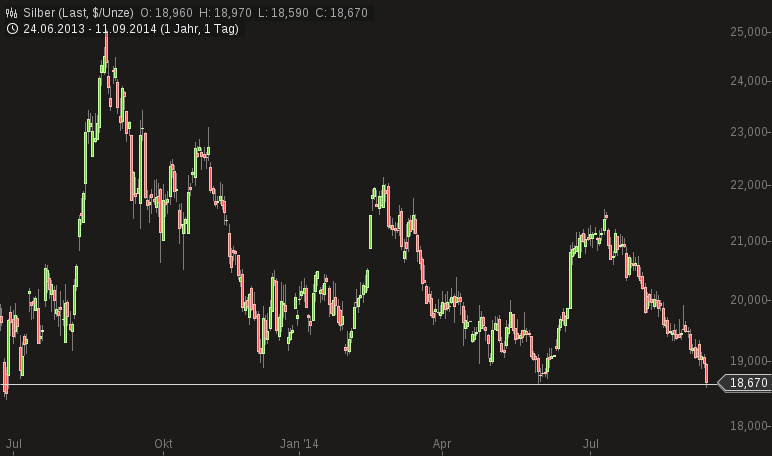Click the clock icon beside the date range
This screenshot has width=772, height=456.
coord(12,29)
